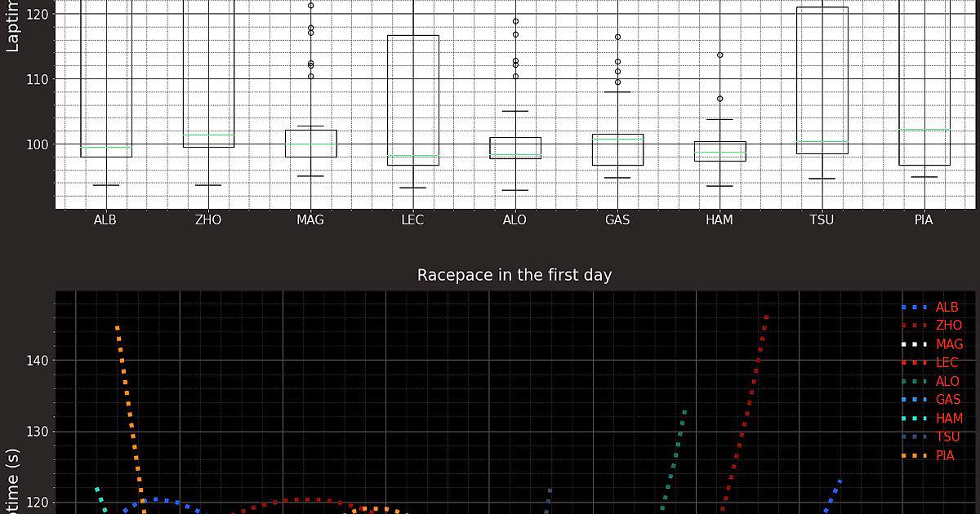
Task: Click the top of red ZHO dotted line
Action: tap(766, 317)
